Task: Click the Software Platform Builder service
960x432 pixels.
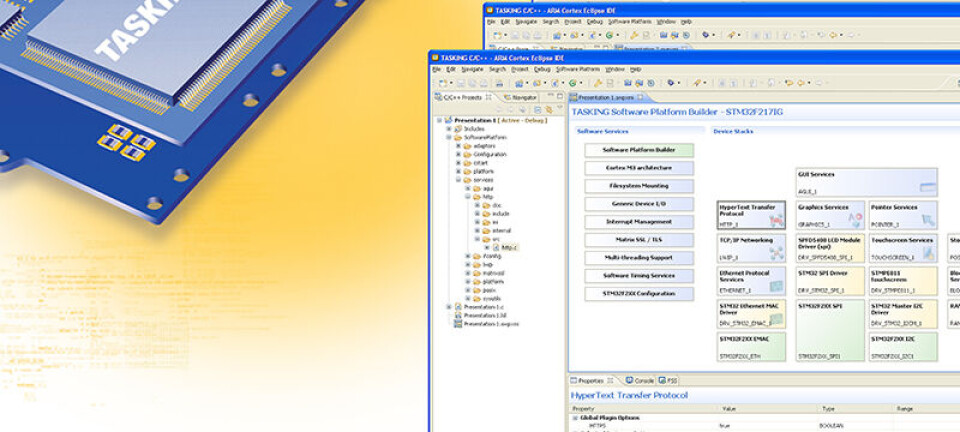Action: (639, 151)
